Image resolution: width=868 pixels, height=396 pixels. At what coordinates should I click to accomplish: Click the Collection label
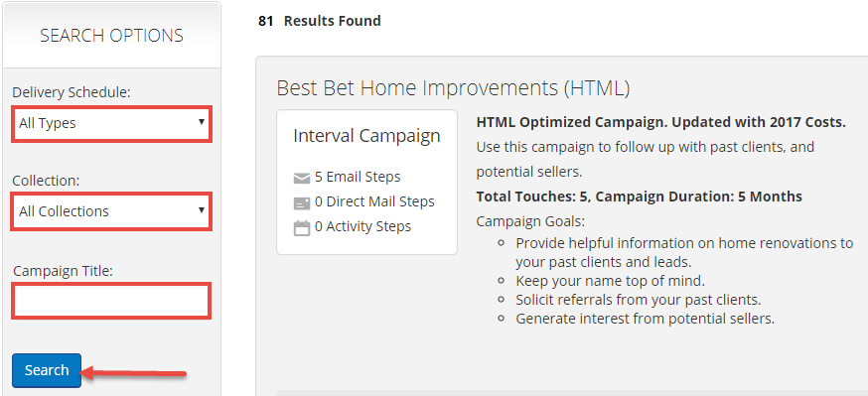coord(45,181)
